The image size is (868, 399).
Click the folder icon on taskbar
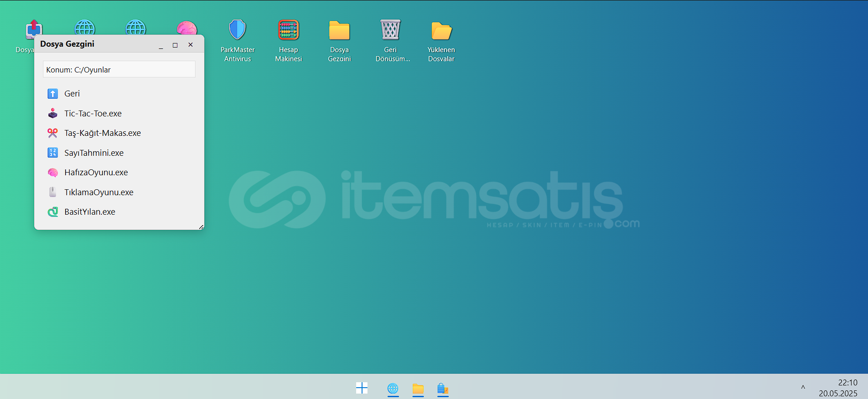[x=418, y=389]
